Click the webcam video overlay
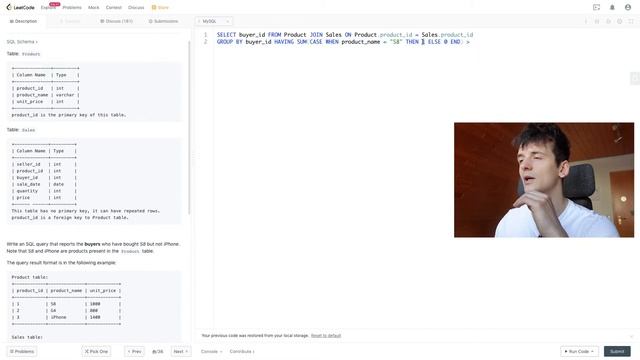The image size is (640, 360). [544, 180]
